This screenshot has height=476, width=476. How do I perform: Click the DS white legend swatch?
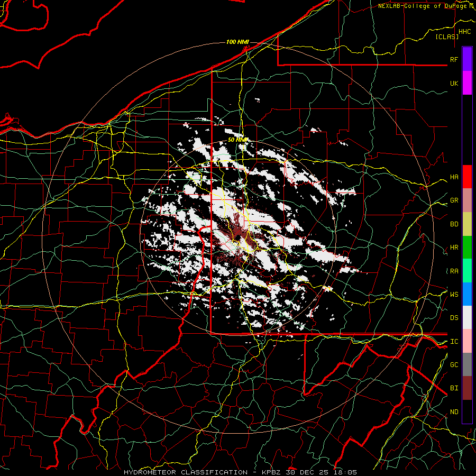pyautogui.click(x=467, y=317)
